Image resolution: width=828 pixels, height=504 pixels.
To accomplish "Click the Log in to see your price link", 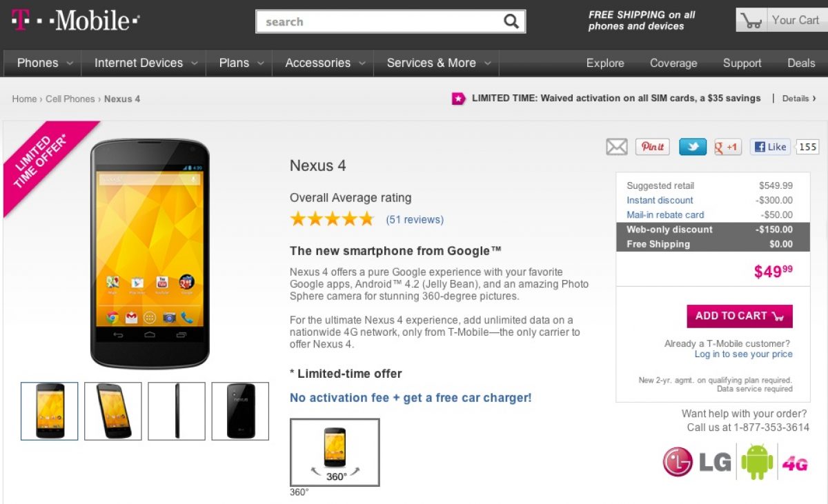I will (x=743, y=354).
